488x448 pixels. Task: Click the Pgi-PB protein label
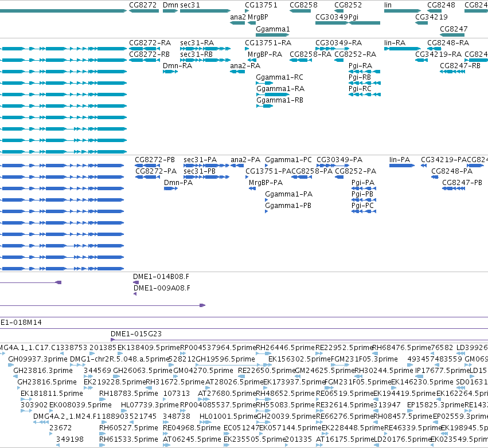coord(362,194)
